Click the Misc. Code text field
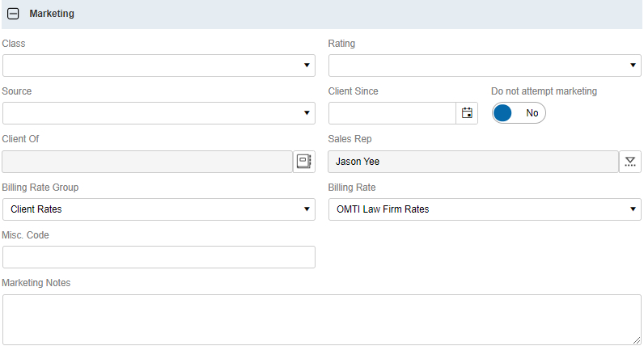The image size is (644, 346). click(x=159, y=257)
